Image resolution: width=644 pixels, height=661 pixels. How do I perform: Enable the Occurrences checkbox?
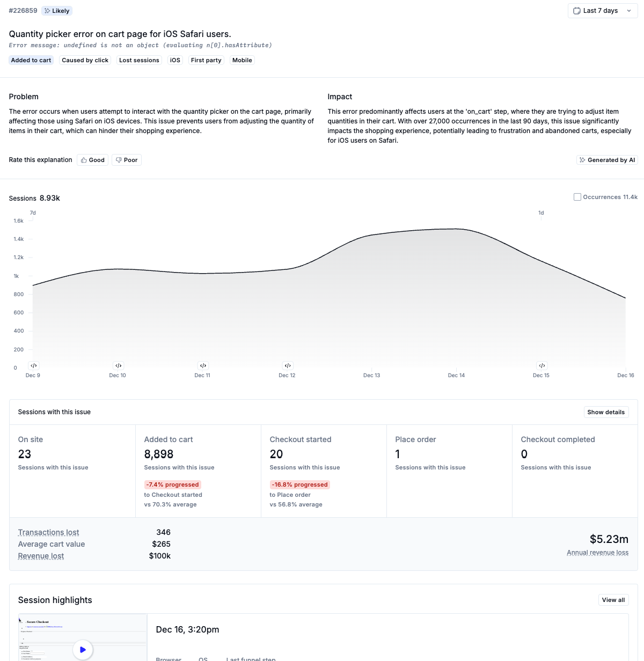pos(577,197)
